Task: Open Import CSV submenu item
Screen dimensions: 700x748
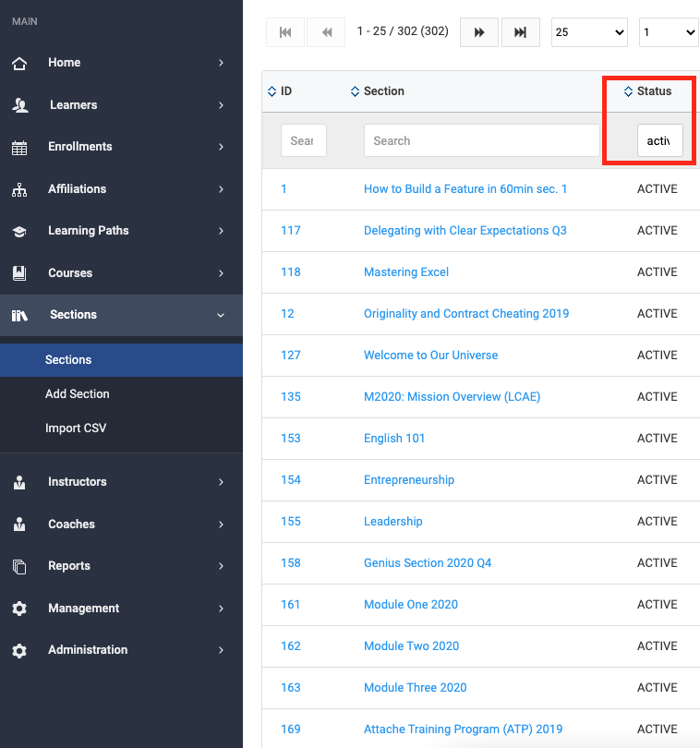Action: click(x=76, y=428)
